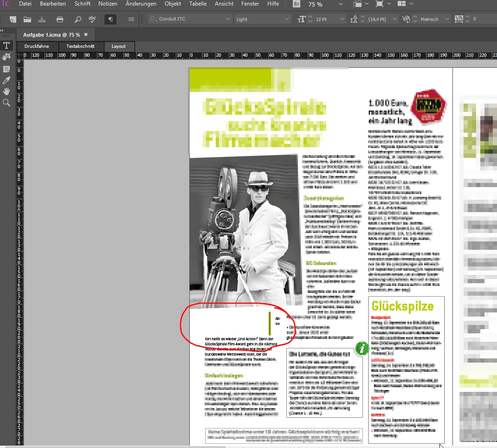The height and width of the screenshot is (448, 497).
Task: Increase tracking with up stepper
Action: click(x=467, y=17)
